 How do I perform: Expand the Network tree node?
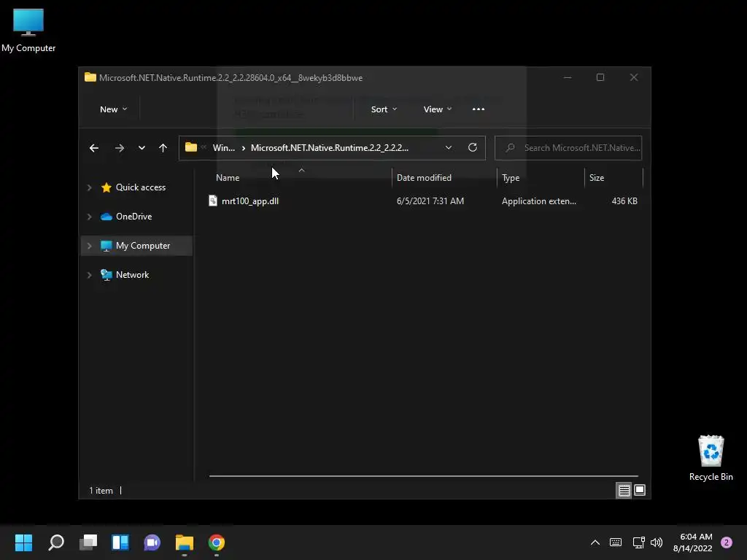coord(89,275)
